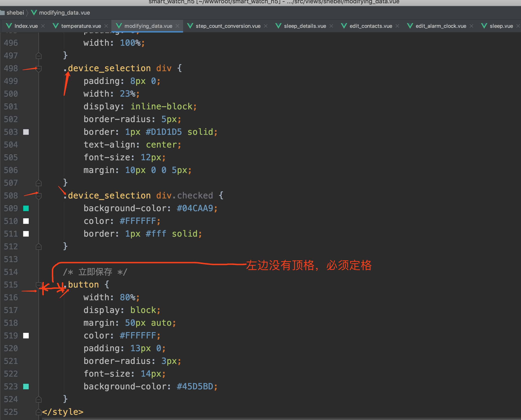Select the modifying_data.vue tab
Image resolution: width=521 pixels, height=420 pixels.
[x=148, y=26]
